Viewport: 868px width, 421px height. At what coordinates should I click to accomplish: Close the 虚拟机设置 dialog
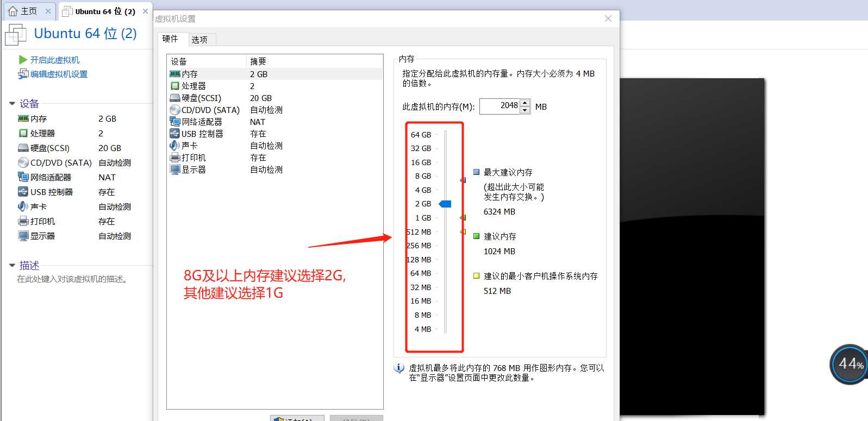[x=608, y=18]
